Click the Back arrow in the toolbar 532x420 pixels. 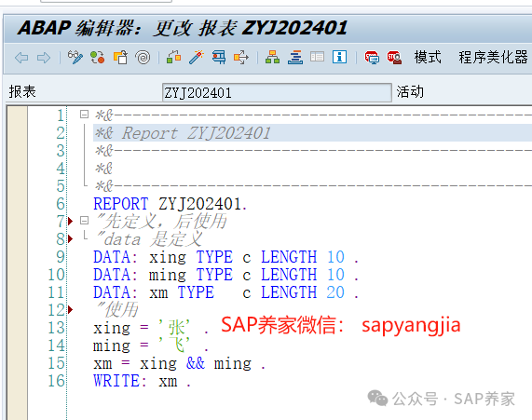click(21, 58)
